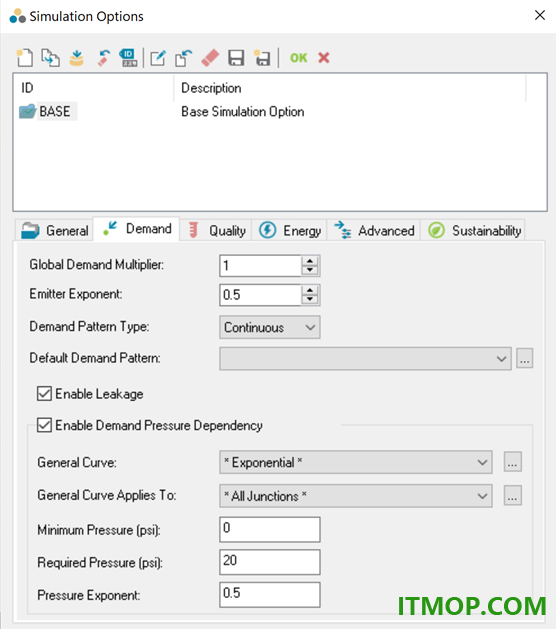Increase Global Demand Multiplier with up arrow

tap(310, 261)
